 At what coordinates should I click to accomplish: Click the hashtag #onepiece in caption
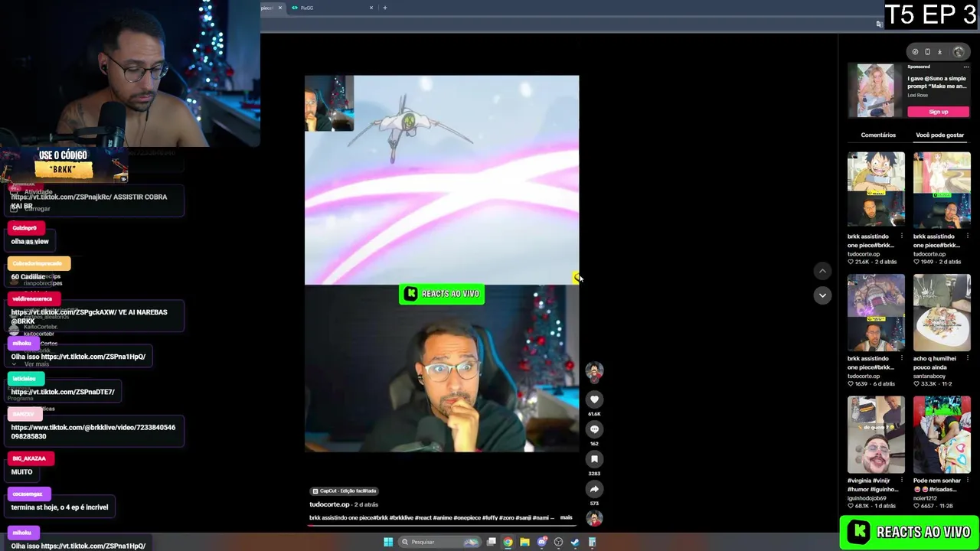[468, 518]
